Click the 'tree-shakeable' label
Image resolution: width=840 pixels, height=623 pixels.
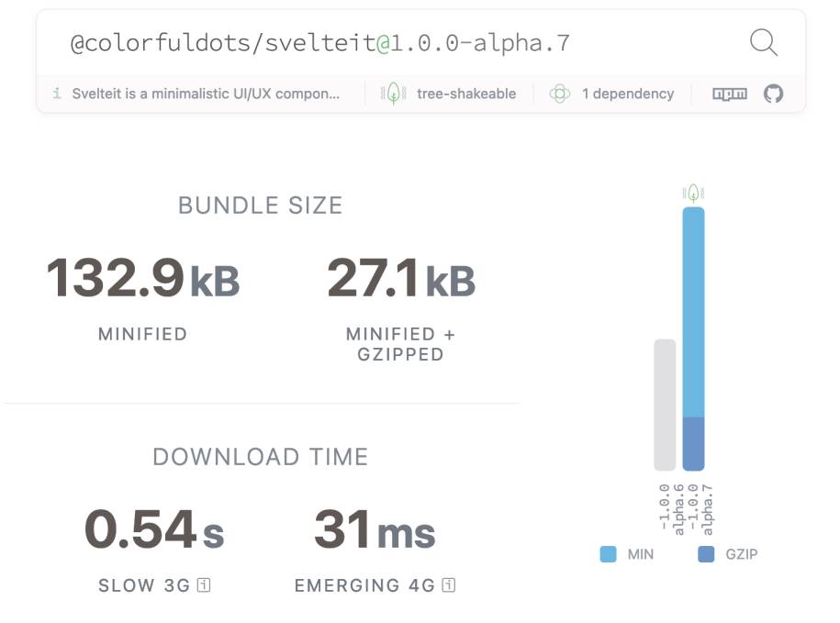click(465, 94)
